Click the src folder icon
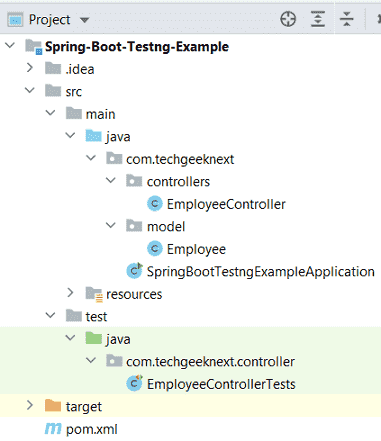 click(x=53, y=90)
